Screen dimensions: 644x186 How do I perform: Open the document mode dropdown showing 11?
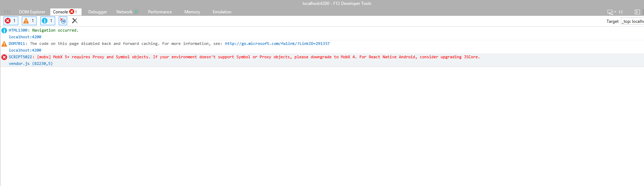click(x=615, y=12)
